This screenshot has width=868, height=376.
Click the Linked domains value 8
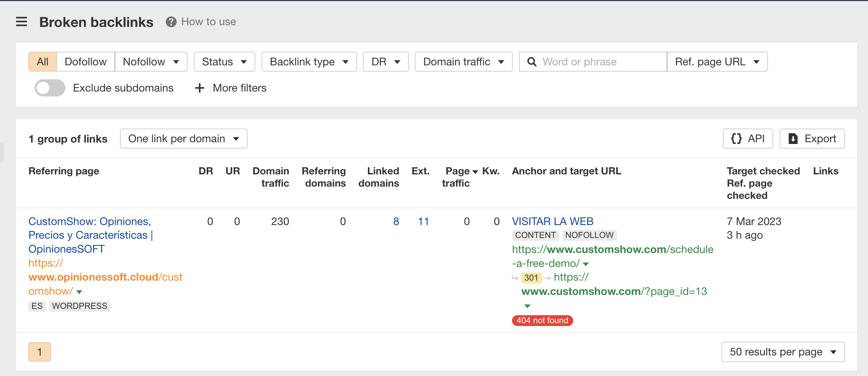pyautogui.click(x=396, y=222)
